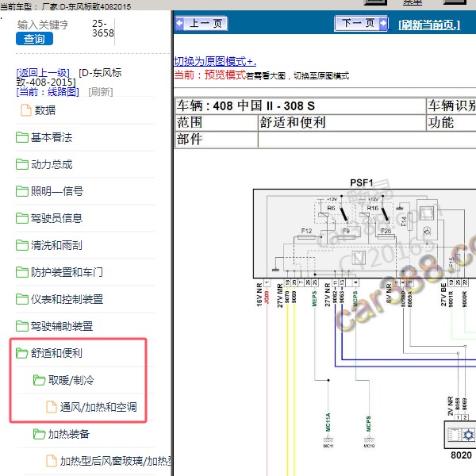Click the folder icon beside 驾驶辅助装置

[22, 326]
